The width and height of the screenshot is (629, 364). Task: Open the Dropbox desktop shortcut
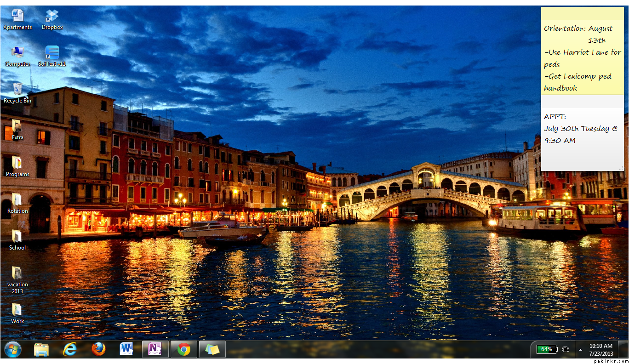point(52,17)
